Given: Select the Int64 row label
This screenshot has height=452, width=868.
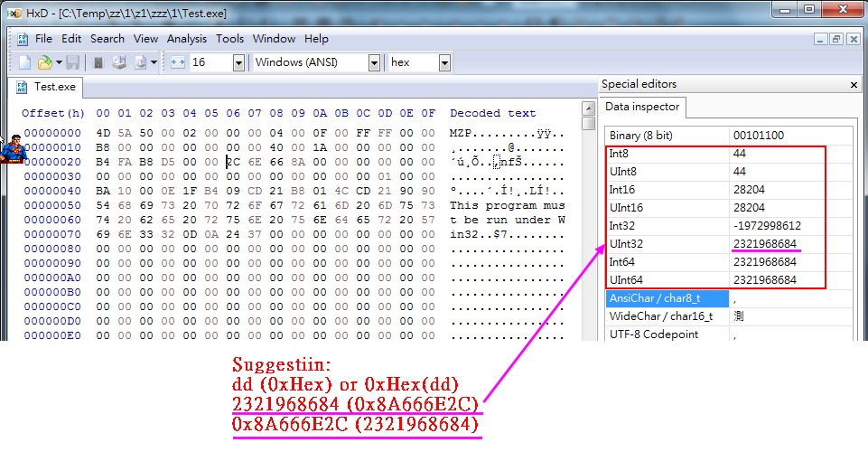Looking at the screenshot, I should coord(622,262).
